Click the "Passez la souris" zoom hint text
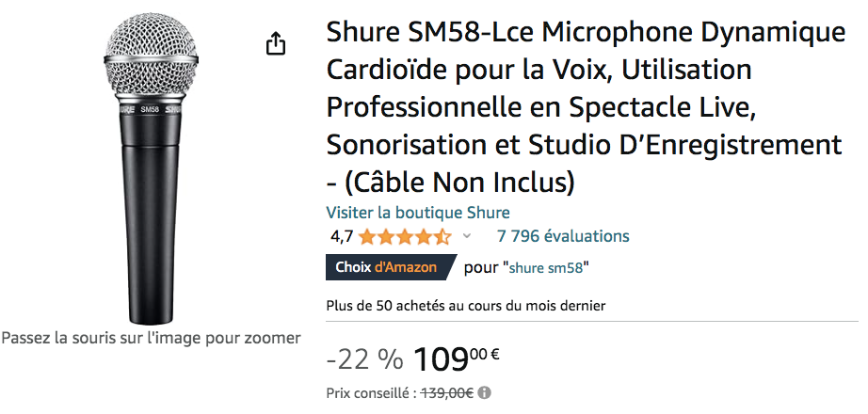Viewport: 868px width, 414px height. (152, 338)
